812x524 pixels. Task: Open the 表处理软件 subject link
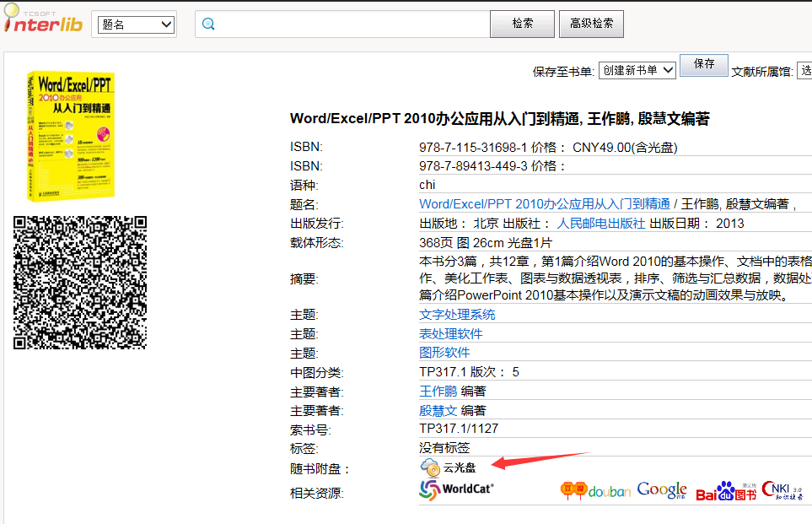(450, 334)
